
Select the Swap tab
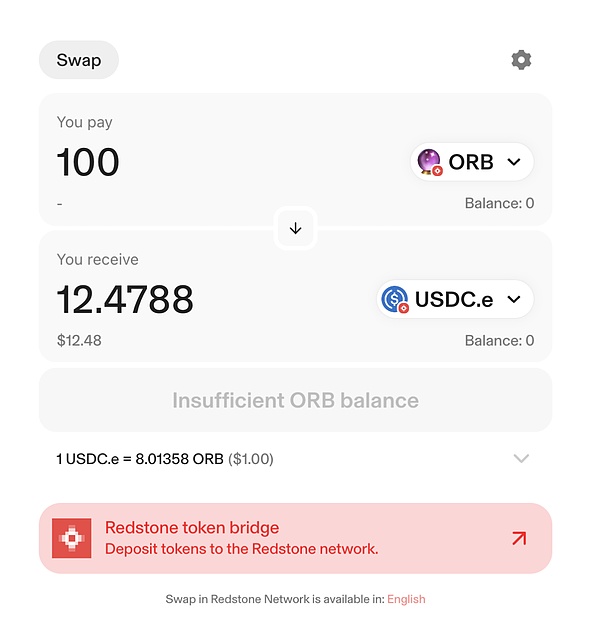pos(79,60)
